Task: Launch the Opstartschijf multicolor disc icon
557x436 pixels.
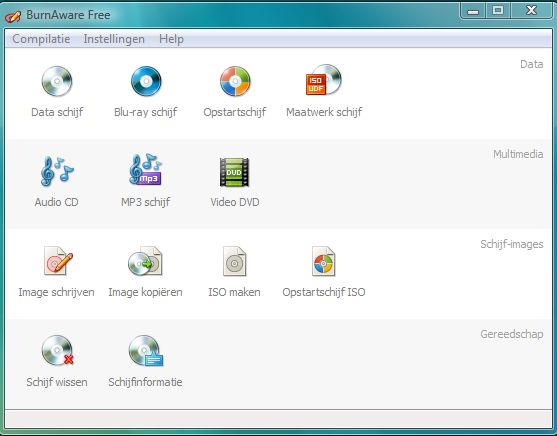Action: pos(235,81)
